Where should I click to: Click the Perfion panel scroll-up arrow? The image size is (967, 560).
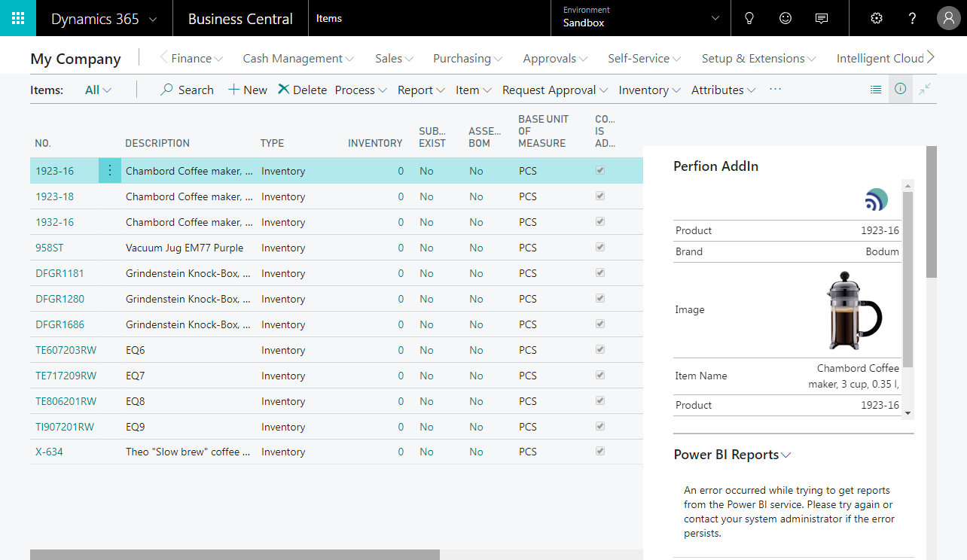click(908, 185)
